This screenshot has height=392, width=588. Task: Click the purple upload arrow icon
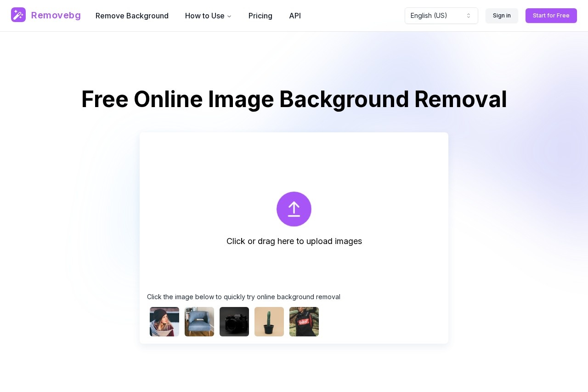pyautogui.click(x=294, y=209)
